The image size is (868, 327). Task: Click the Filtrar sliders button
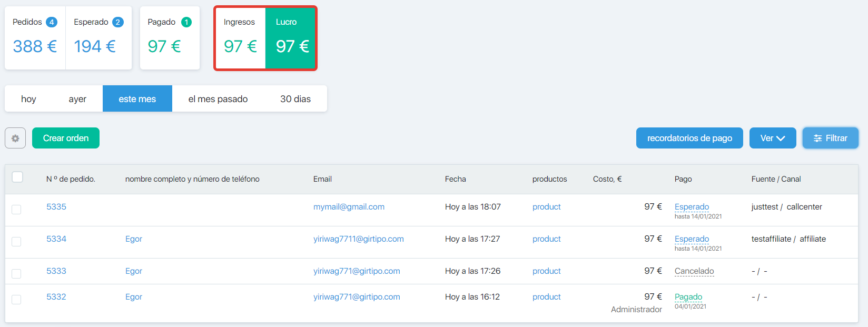830,138
